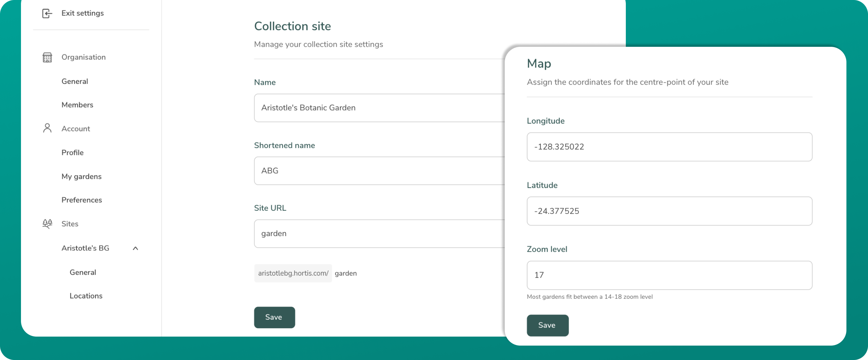Click into the Latitude field
The height and width of the screenshot is (360, 868).
coord(669,211)
